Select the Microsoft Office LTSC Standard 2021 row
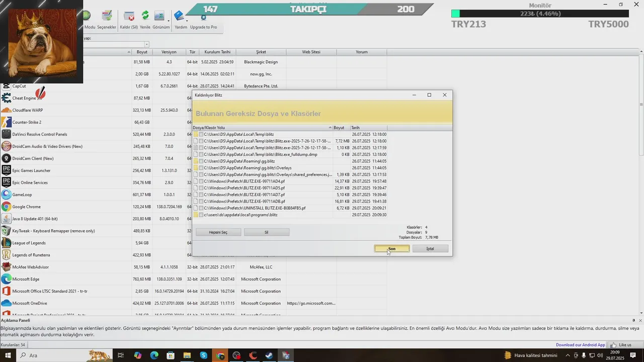Screen dimensions: 644x362 [x=193, y=291]
